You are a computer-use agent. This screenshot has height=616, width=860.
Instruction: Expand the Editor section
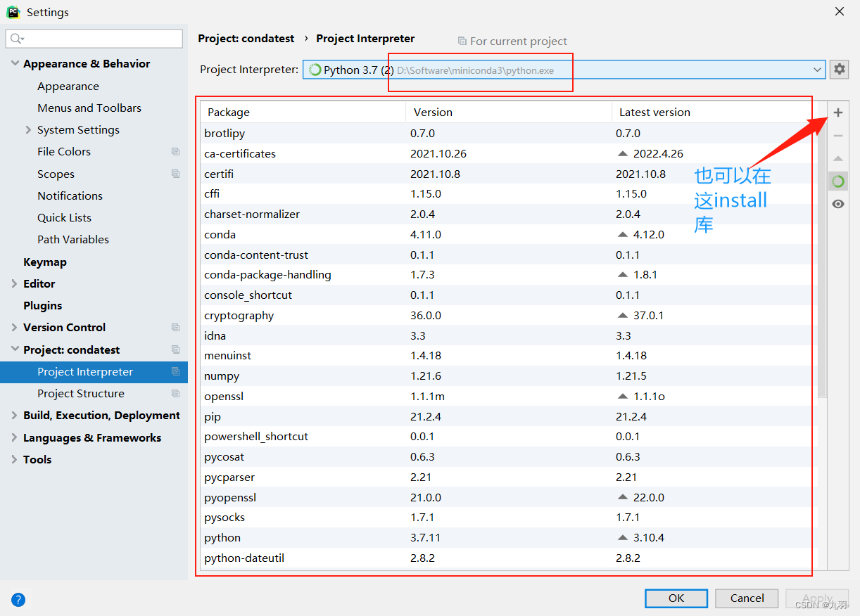coord(15,283)
